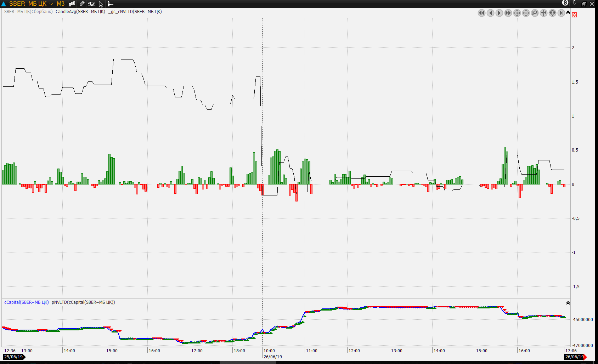Open the M3 timeframe selector
The image size is (598, 364).
click(61, 4)
